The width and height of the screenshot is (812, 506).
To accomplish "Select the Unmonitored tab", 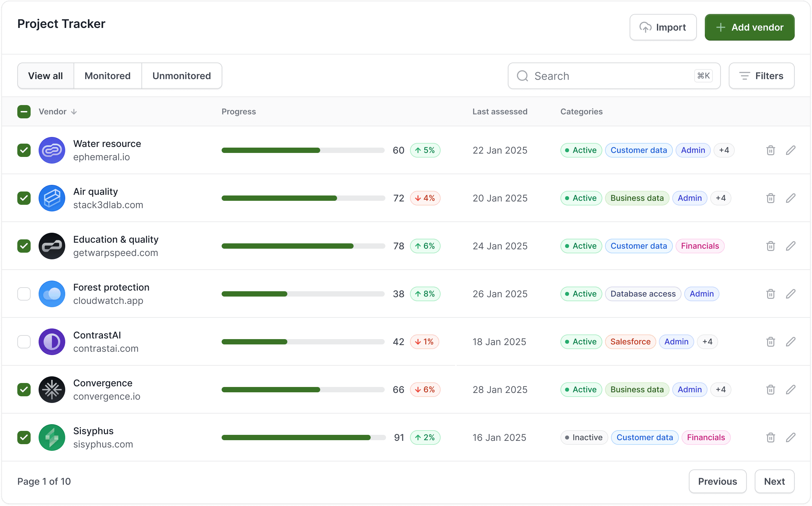I will (182, 75).
